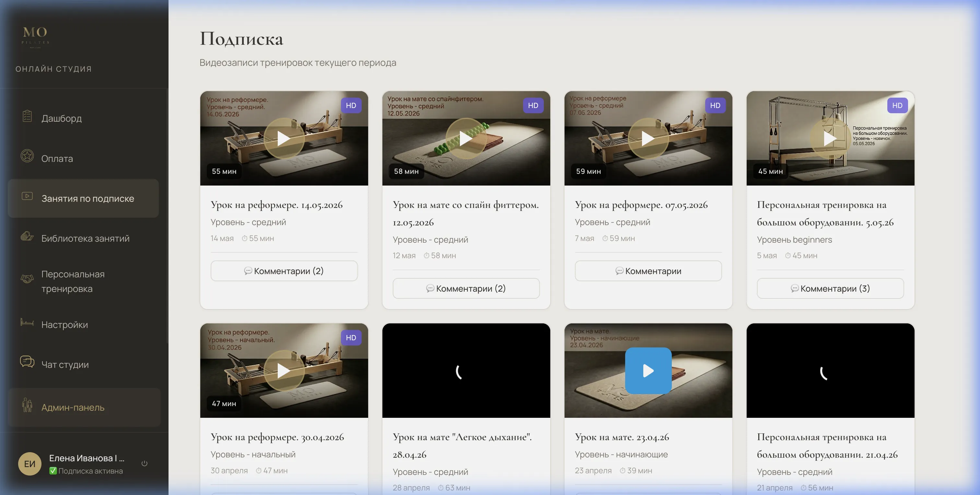Start the blue play button on 23.04.26 lesson

pyautogui.click(x=648, y=370)
